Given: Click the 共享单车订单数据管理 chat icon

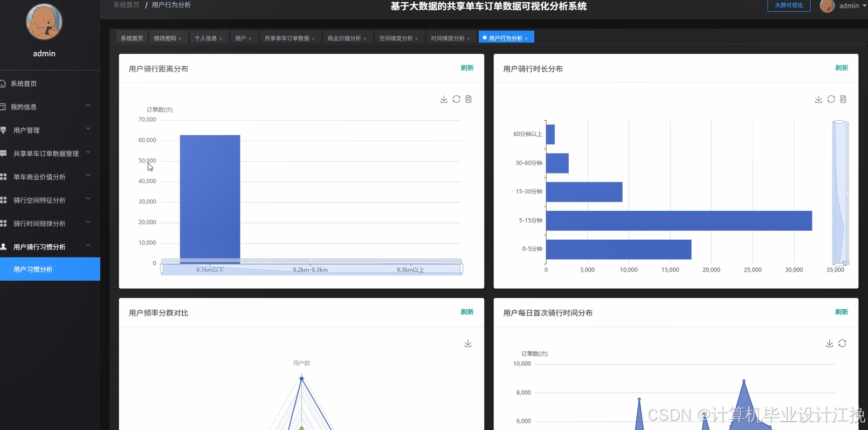Looking at the screenshot, I should (x=3, y=154).
